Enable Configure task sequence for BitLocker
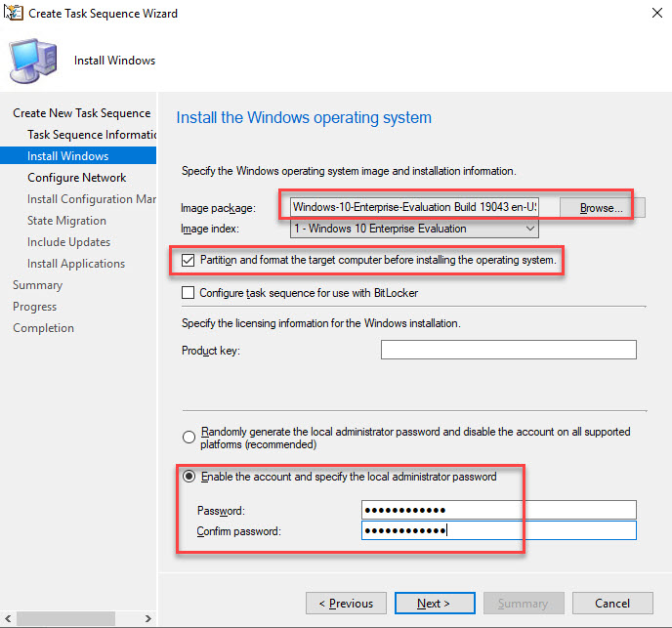Screen dimensions: 672x628 189,292
